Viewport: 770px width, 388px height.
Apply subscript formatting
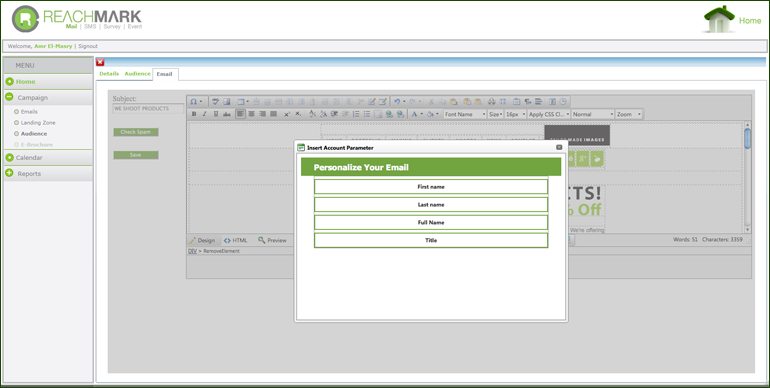(x=298, y=114)
